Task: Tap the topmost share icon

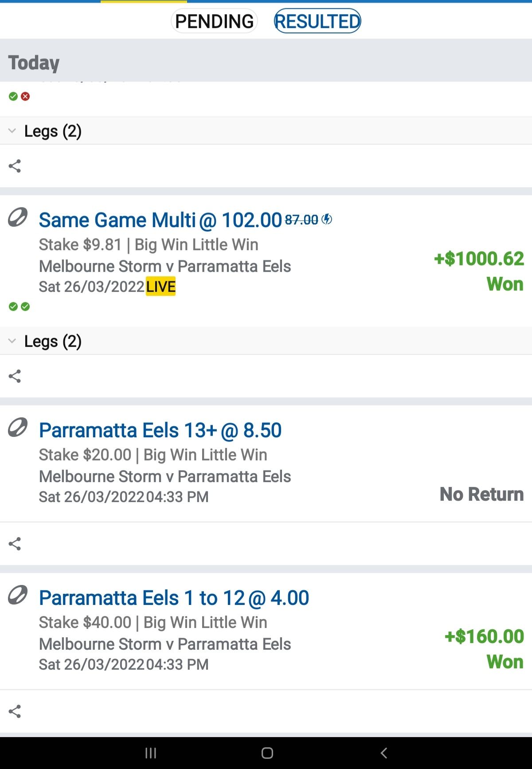Action: point(15,166)
